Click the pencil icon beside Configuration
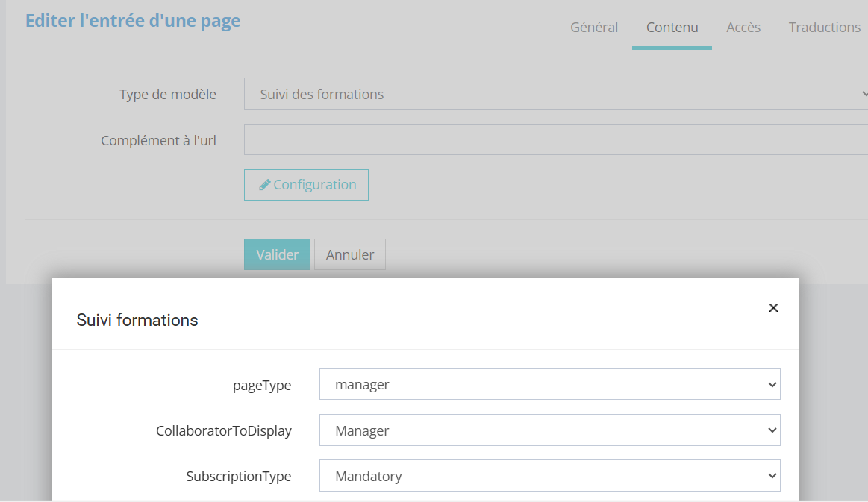The height and width of the screenshot is (502, 868). pos(264,185)
